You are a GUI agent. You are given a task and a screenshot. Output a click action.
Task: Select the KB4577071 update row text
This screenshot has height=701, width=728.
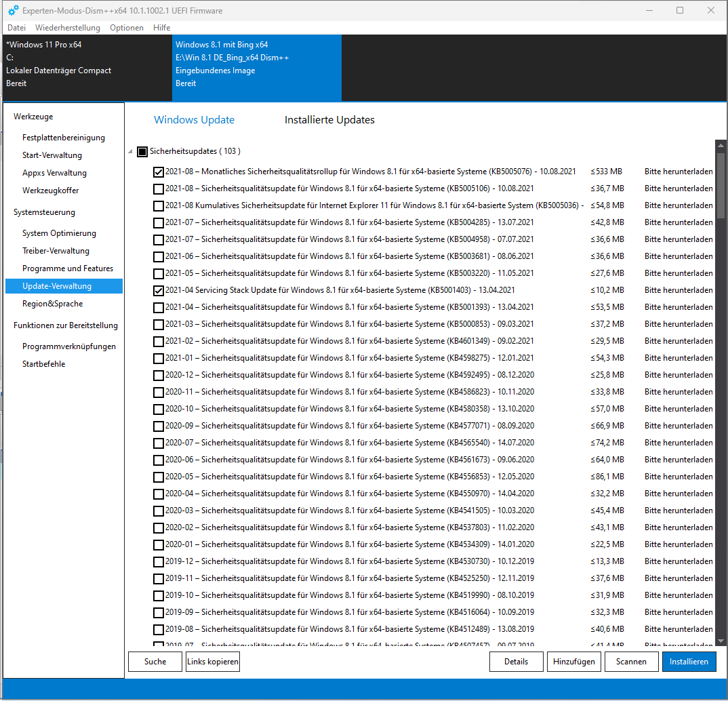pyautogui.click(x=350, y=425)
